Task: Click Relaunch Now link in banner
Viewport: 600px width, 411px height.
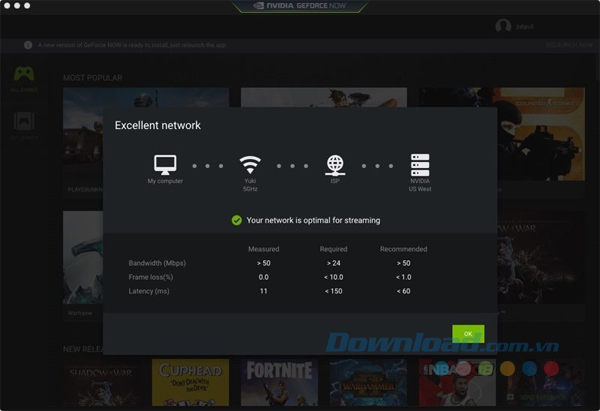Action: pos(569,45)
